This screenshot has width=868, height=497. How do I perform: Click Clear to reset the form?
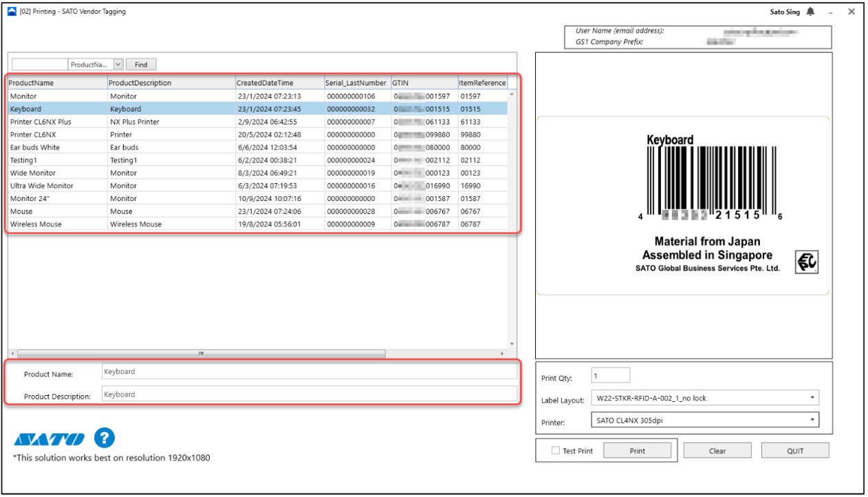tap(717, 450)
